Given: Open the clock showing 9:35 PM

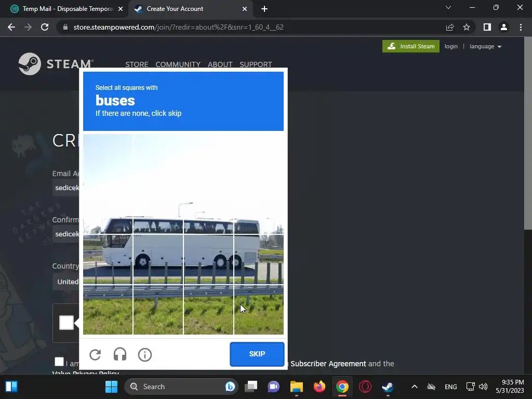Looking at the screenshot, I should (510, 387).
